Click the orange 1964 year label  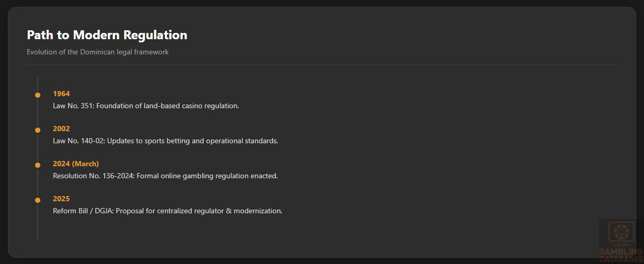[x=61, y=94]
